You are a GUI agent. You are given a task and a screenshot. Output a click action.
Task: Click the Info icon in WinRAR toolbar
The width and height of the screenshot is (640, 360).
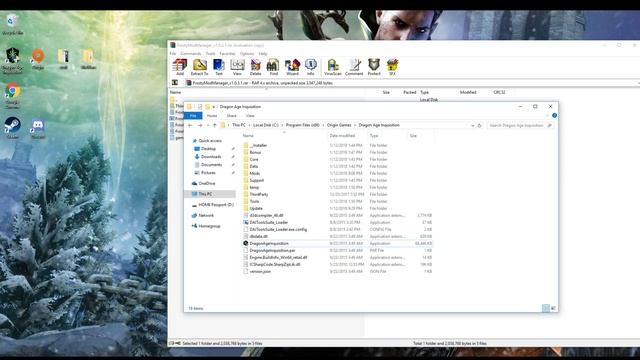311,67
